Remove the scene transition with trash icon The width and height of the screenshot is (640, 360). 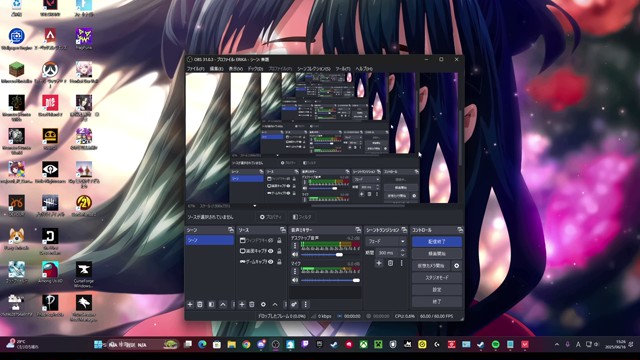tap(390, 263)
